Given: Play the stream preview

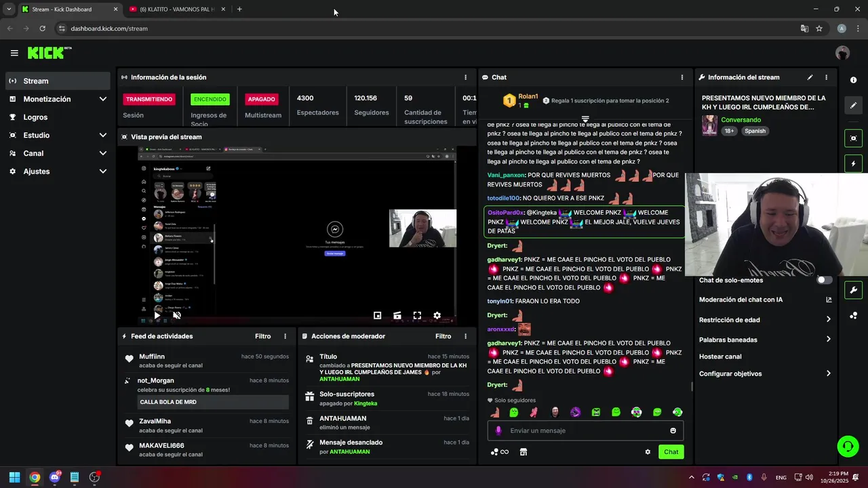Looking at the screenshot, I should pyautogui.click(x=157, y=315).
